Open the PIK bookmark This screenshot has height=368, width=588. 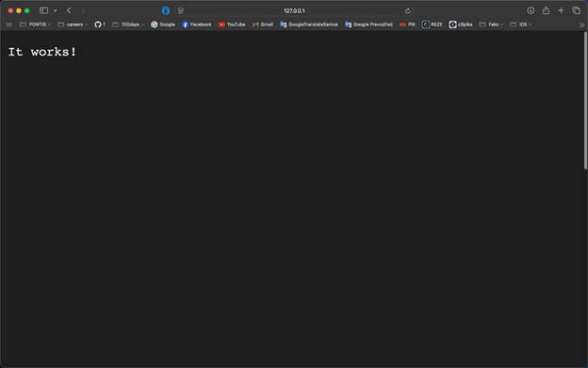407,24
